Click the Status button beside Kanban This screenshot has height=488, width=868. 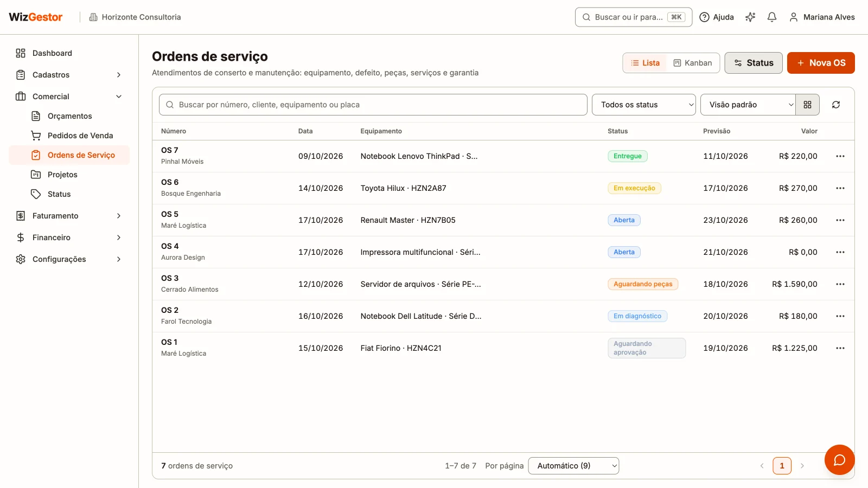754,63
